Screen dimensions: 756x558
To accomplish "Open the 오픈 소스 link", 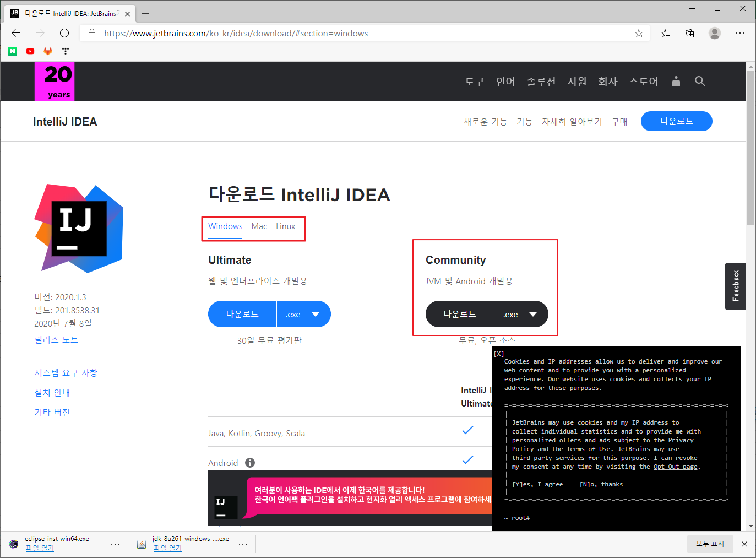I will pyautogui.click(x=498, y=340).
